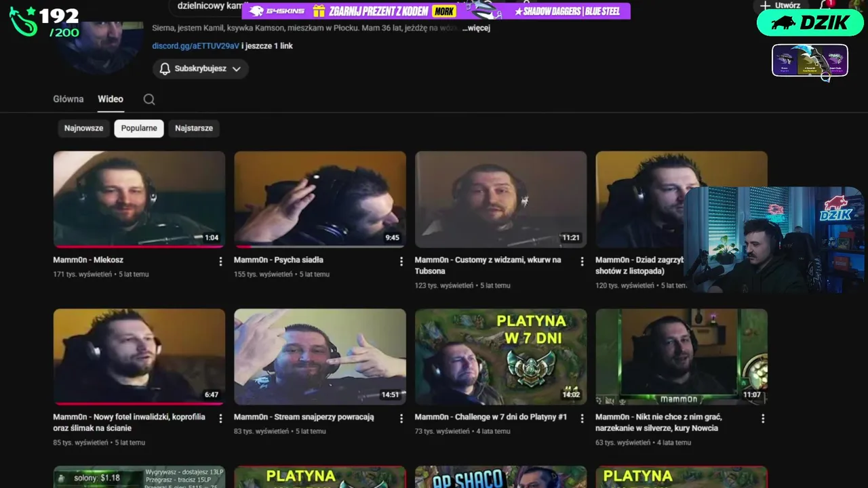Play the Mlekosz thumbnail with 1:04 duration

point(139,199)
